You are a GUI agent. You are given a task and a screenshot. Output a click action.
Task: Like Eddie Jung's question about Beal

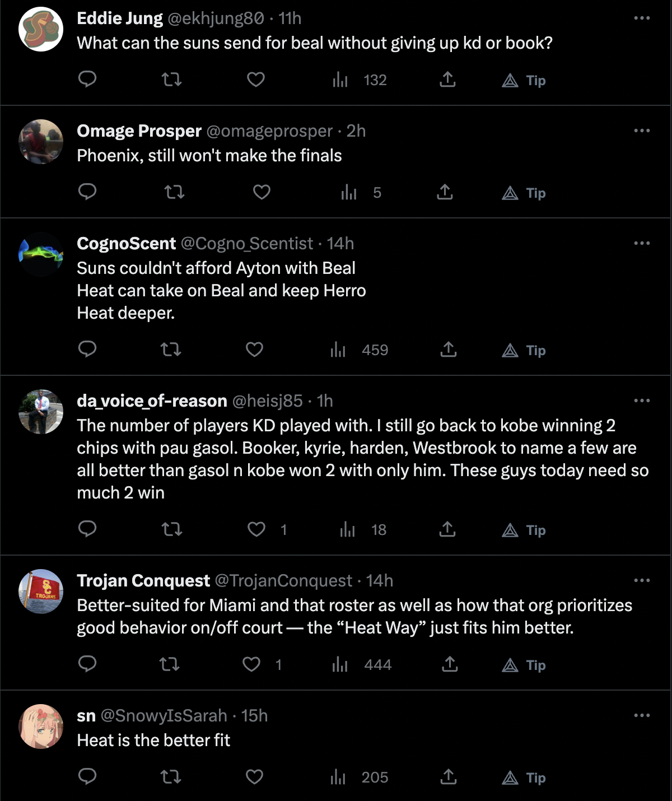(x=255, y=80)
